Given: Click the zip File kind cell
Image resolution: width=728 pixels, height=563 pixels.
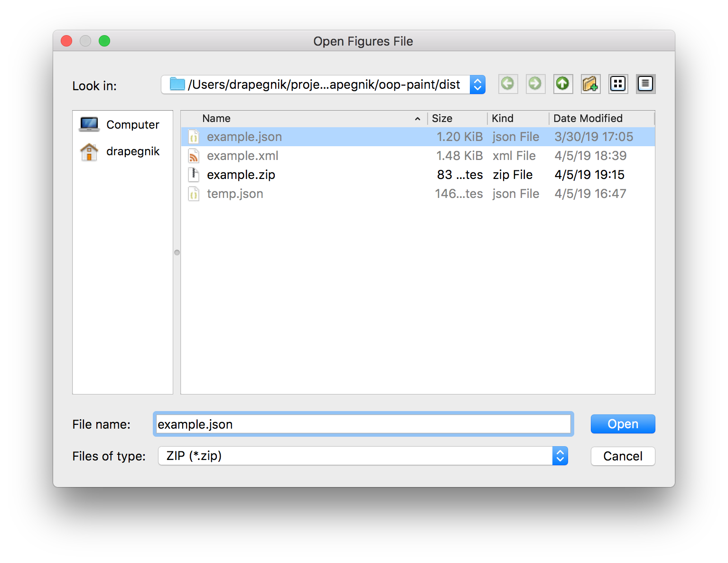Looking at the screenshot, I should tap(513, 175).
